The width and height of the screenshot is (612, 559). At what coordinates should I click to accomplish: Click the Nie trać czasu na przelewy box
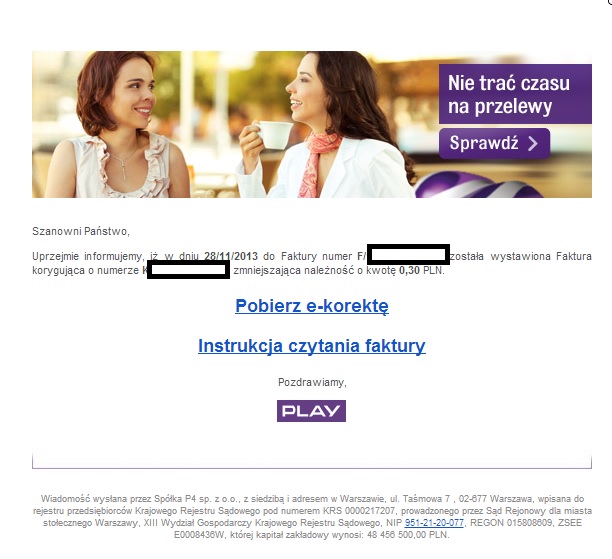(x=515, y=94)
